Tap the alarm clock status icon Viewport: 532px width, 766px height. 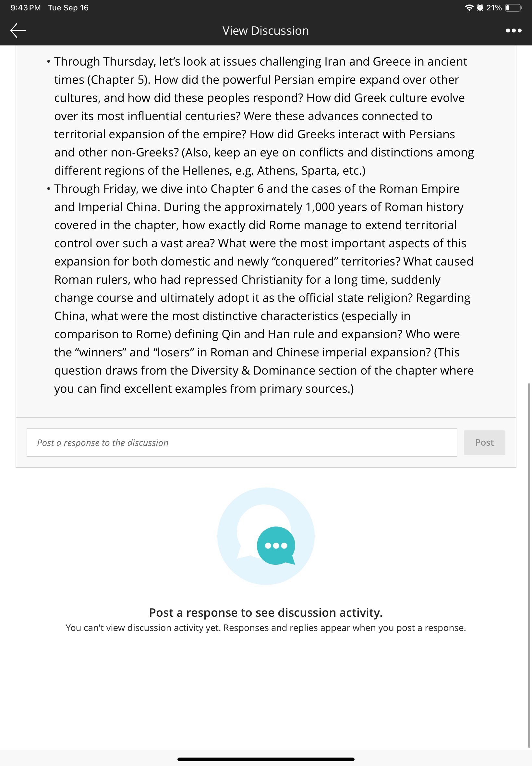tap(480, 8)
